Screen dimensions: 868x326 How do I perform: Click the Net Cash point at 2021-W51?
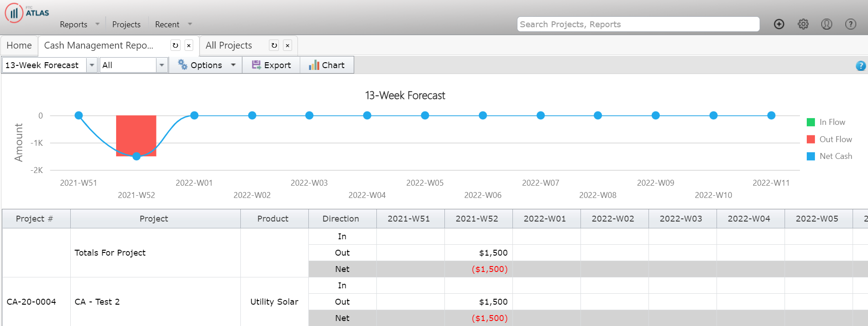78,115
